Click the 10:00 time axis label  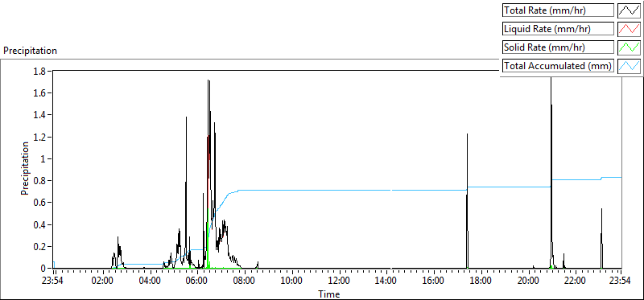292,282
